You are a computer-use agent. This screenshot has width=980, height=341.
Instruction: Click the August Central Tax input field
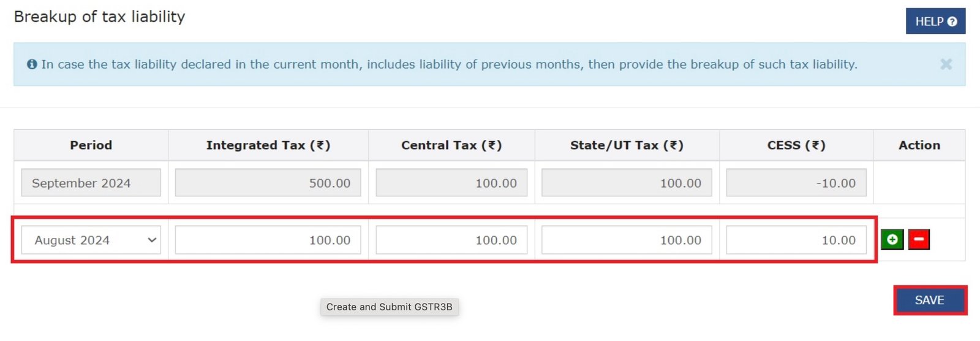click(x=451, y=240)
